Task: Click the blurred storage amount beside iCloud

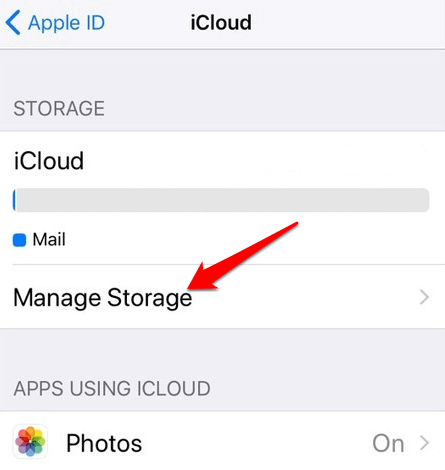Action: coord(332,160)
